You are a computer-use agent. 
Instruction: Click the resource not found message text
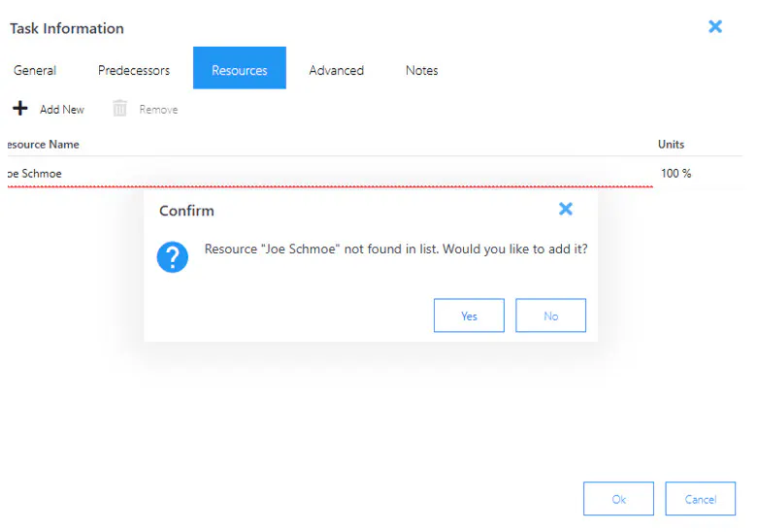[x=396, y=249]
